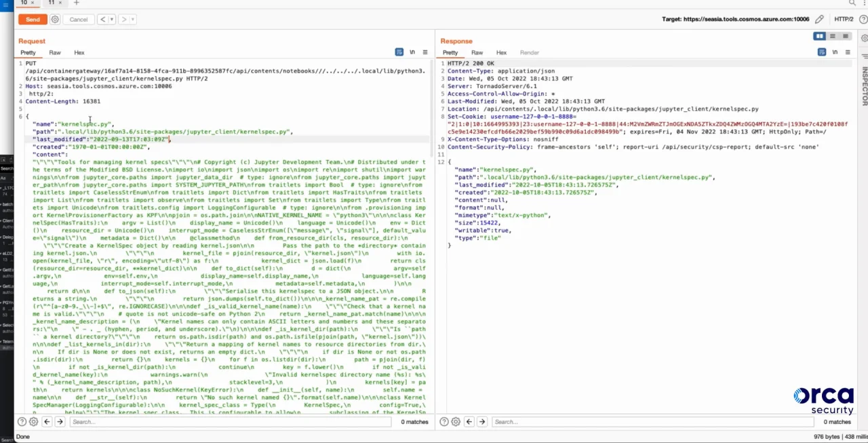Open response search settings gear
Screen dimensions: 868x443
(456, 422)
